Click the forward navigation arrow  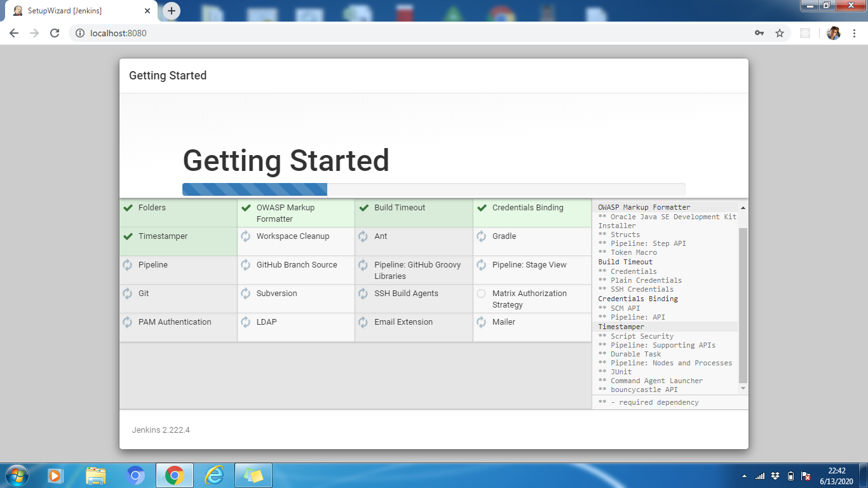coord(34,33)
